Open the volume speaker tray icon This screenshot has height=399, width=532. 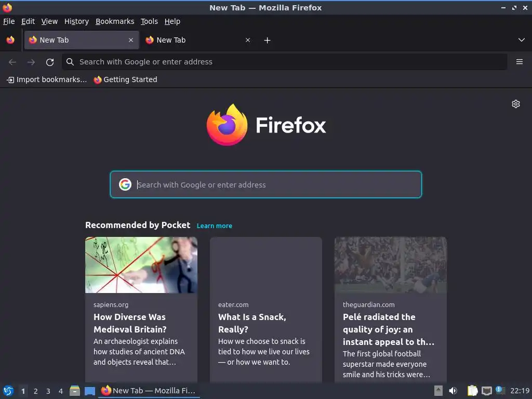(x=453, y=391)
